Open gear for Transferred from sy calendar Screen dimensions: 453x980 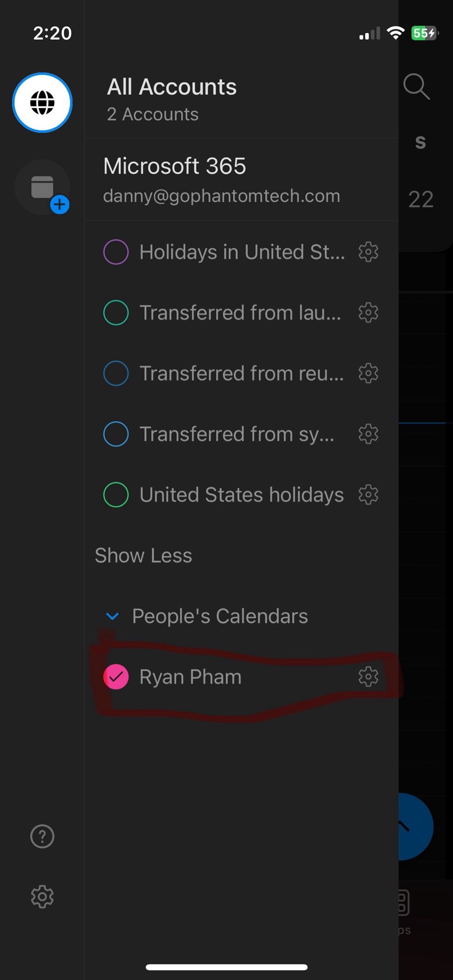pyautogui.click(x=368, y=434)
